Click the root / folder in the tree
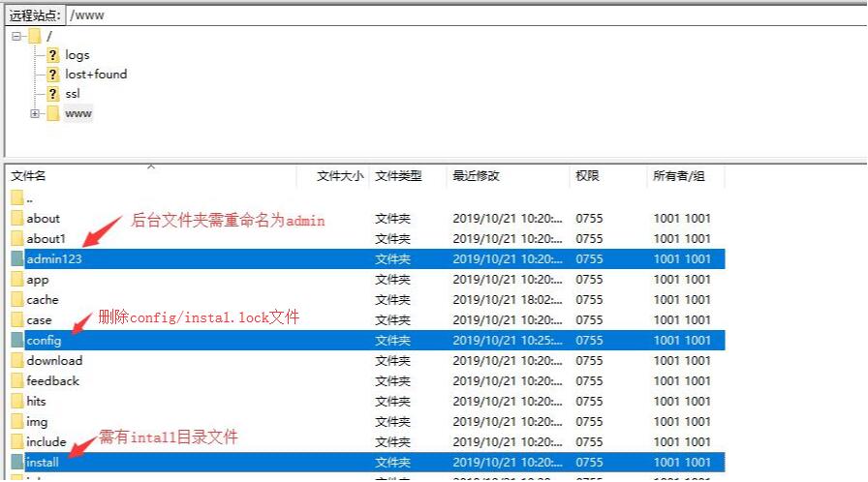 (49, 37)
